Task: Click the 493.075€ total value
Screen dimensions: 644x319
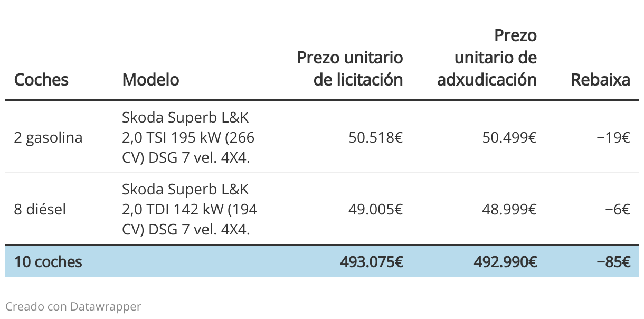Action: (x=372, y=261)
